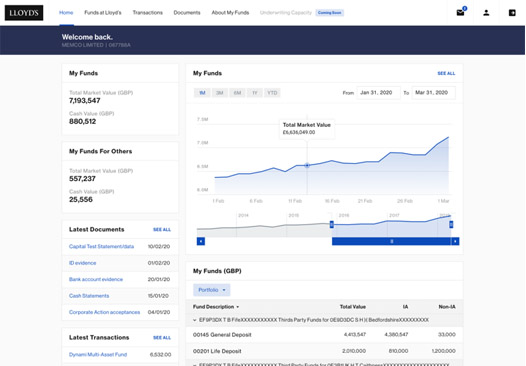Open the Capital Test Statement/data document
The width and height of the screenshot is (526, 366).
(x=101, y=247)
